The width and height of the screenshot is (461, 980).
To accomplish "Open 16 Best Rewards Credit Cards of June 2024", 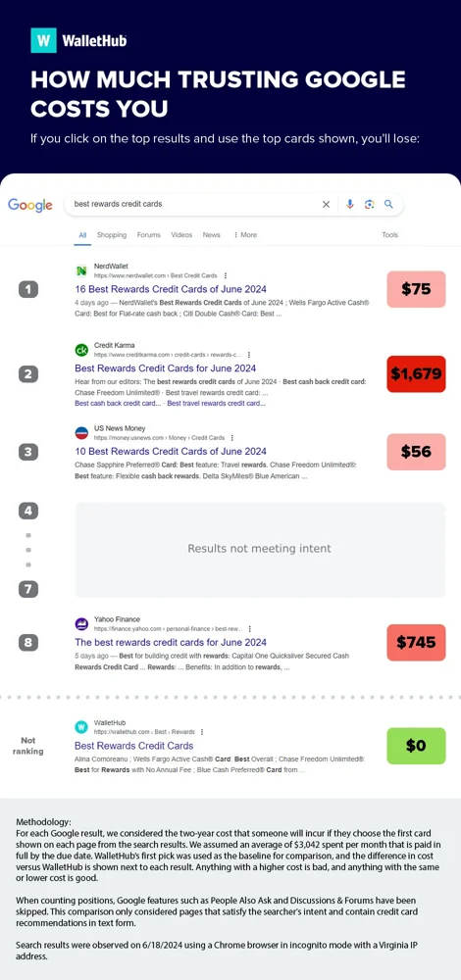I will click(x=170, y=289).
